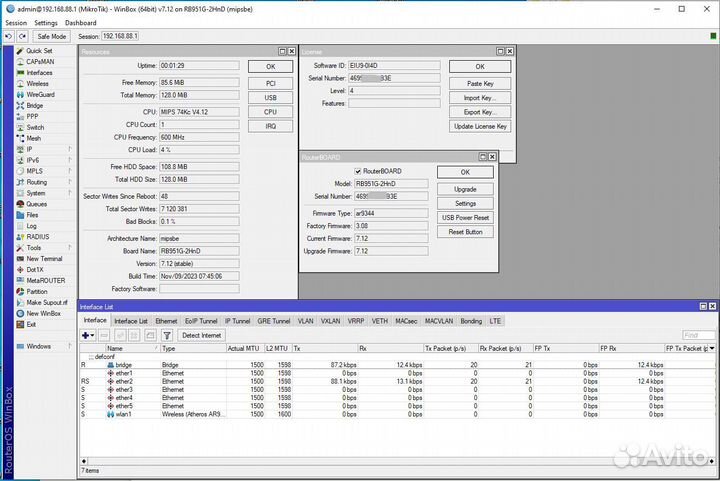Click the USB button in Resources
This screenshot has height=481, width=720.
point(270,98)
